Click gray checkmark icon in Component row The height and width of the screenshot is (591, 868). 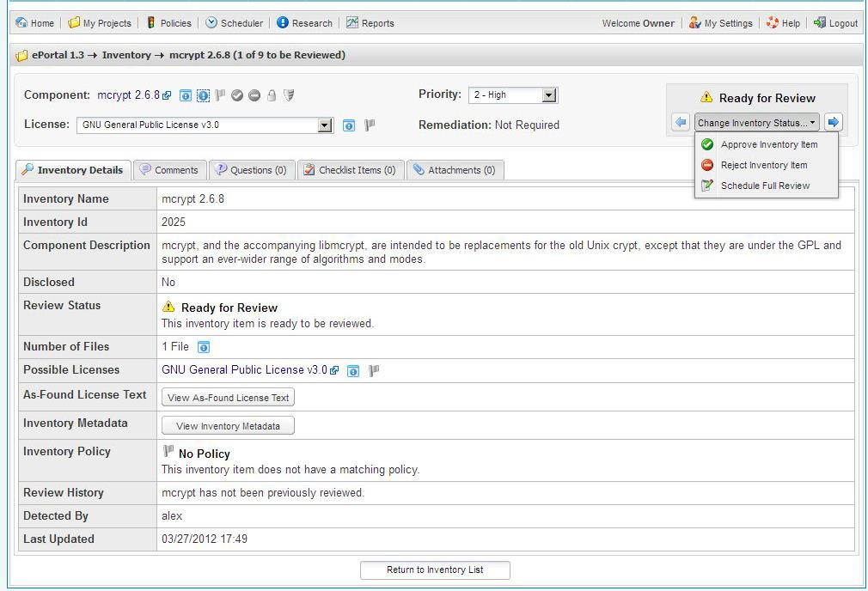pos(237,95)
